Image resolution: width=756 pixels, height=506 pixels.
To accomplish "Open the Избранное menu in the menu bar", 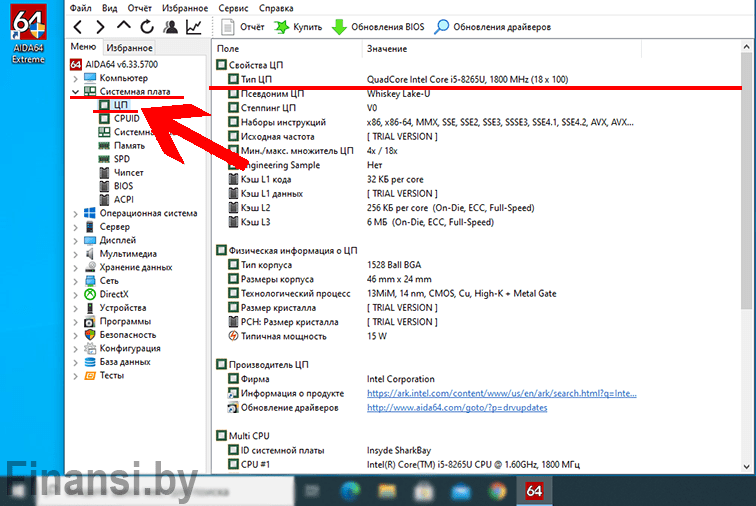I will click(185, 8).
